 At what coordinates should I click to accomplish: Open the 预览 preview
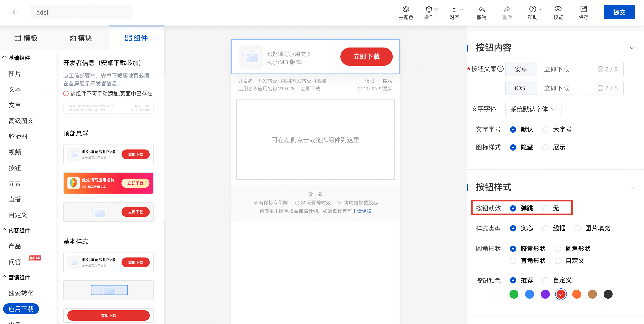coord(558,12)
